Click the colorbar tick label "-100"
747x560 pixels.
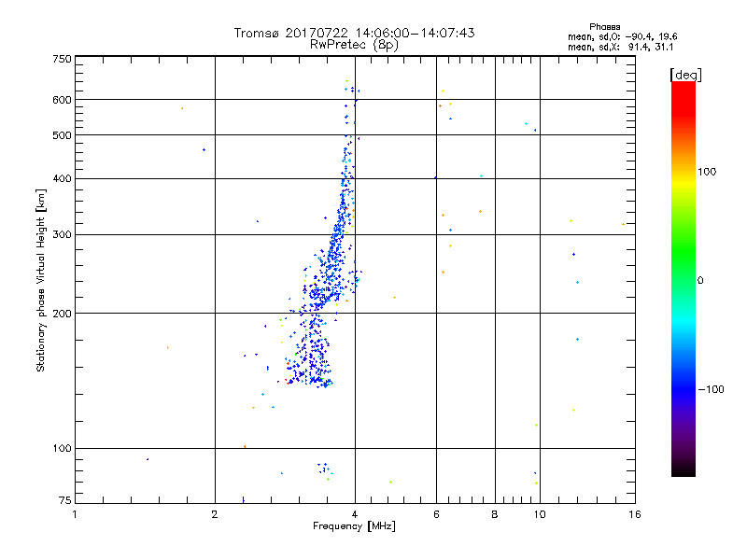tap(711, 389)
